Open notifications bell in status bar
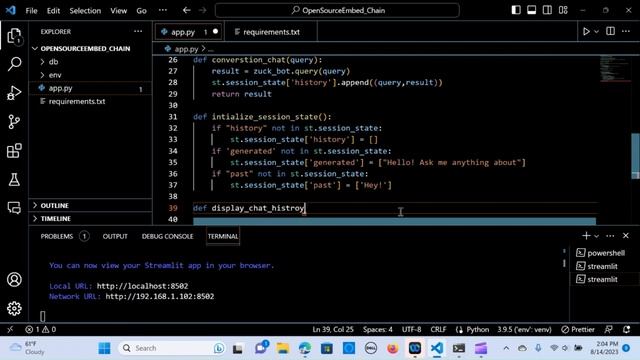The image size is (640, 360). click(x=627, y=329)
